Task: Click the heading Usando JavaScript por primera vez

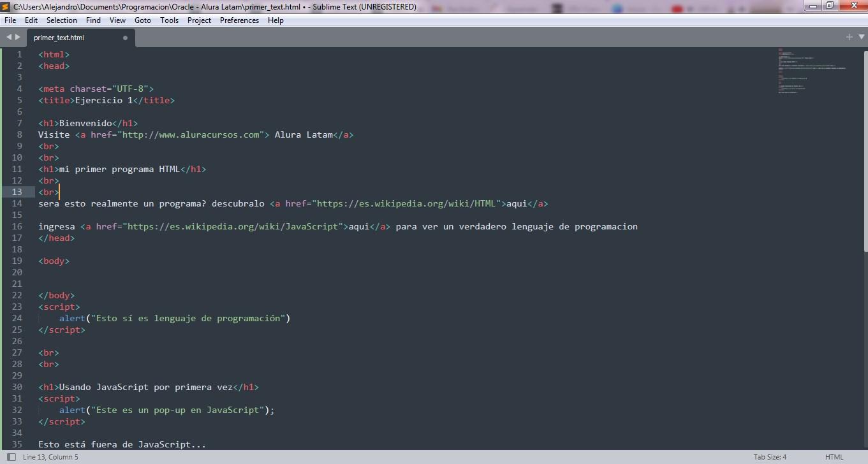Action: point(146,387)
